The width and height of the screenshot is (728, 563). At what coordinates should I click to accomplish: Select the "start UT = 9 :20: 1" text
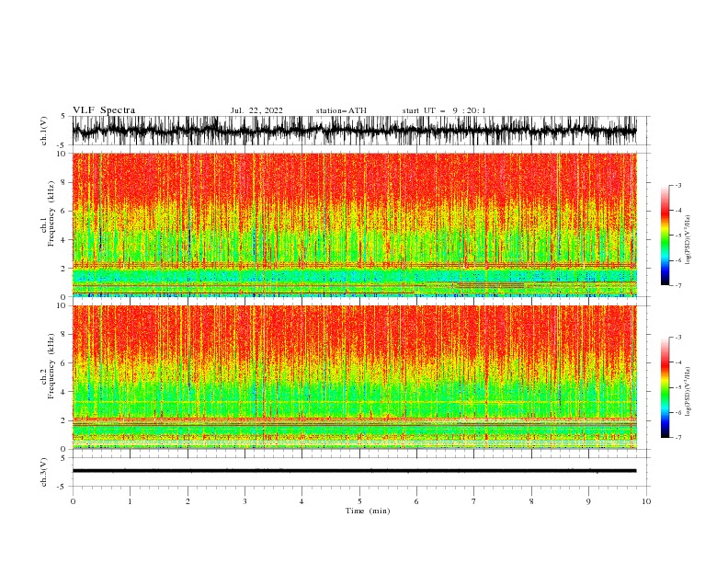(444, 110)
